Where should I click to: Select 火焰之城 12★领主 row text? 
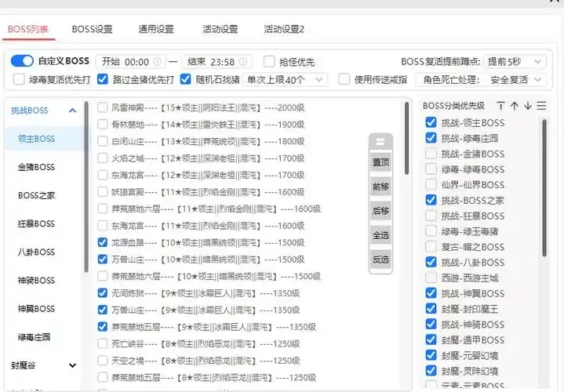click(x=208, y=158)
